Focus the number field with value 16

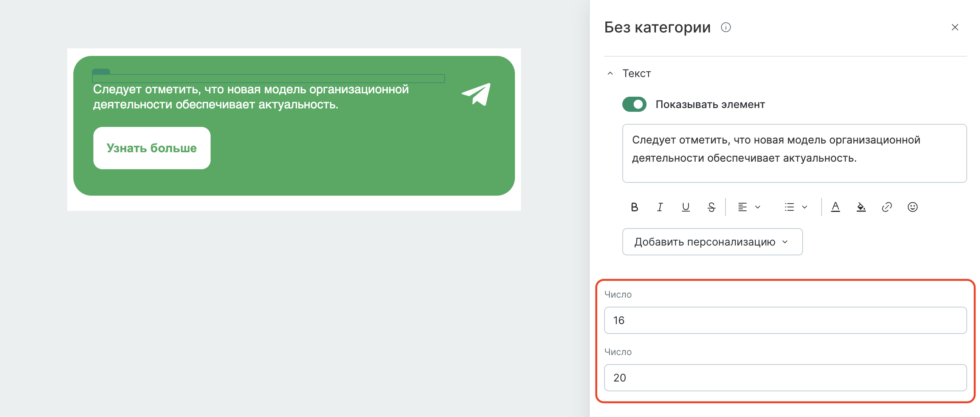click(x=785, y=320)
